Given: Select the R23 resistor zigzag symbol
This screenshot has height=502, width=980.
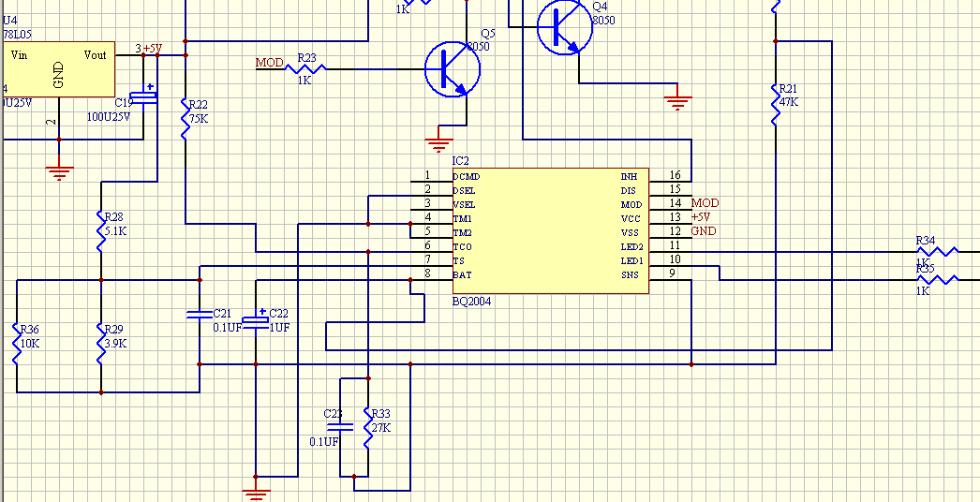Looking at the screenshot, I should [x=305, y=68].
